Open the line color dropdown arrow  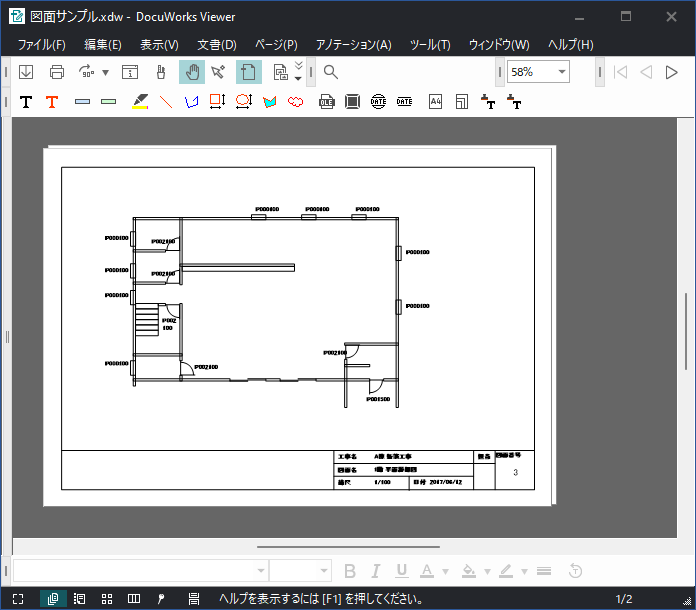(524, 572)
